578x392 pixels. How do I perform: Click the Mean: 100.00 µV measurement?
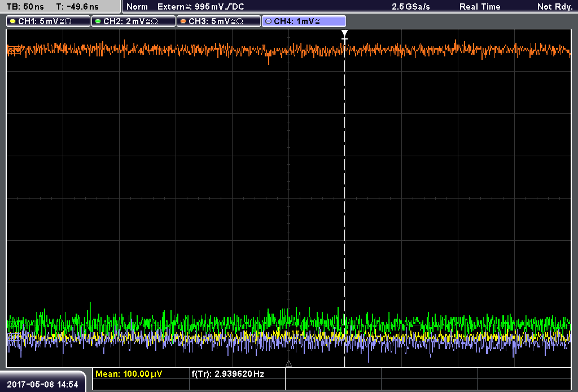point(129,374)
